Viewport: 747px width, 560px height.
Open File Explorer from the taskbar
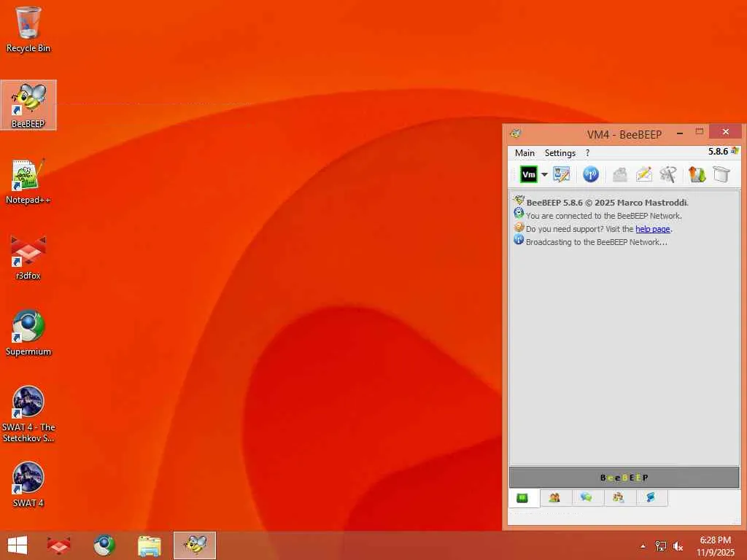tap(149, 545)
